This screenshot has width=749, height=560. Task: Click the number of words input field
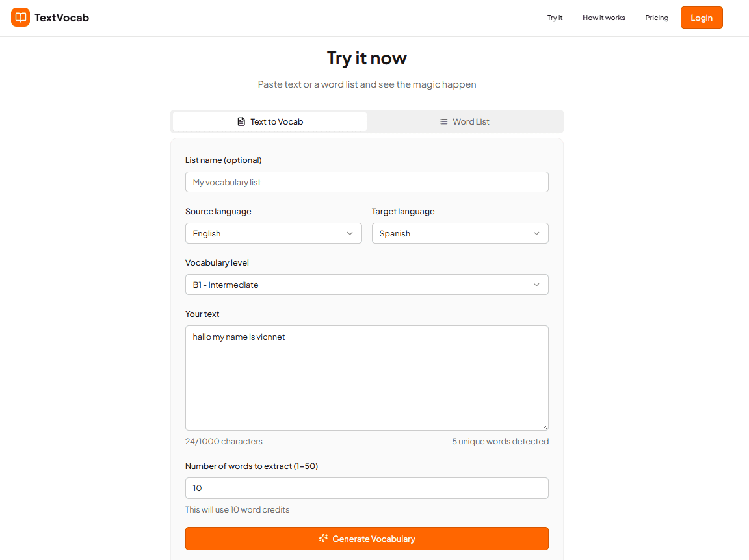tap(367, 488)
